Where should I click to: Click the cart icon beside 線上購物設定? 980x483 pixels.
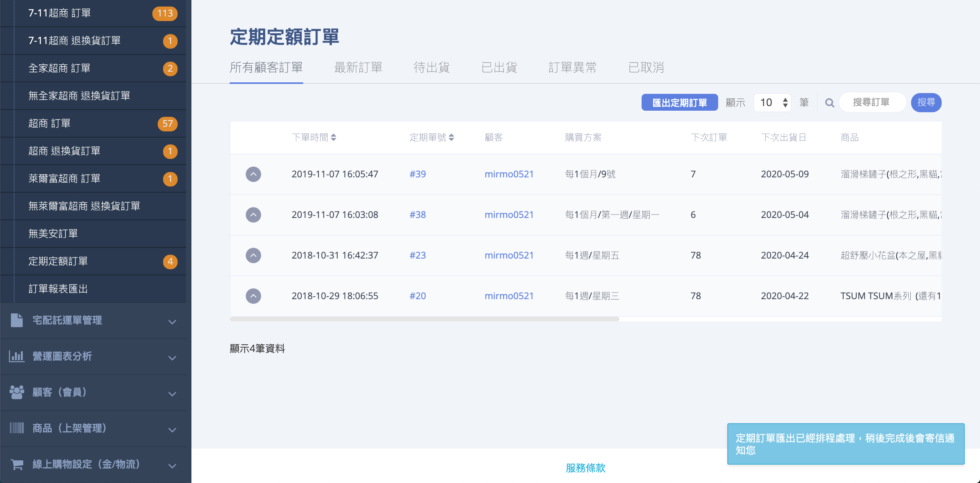point(16,464)
